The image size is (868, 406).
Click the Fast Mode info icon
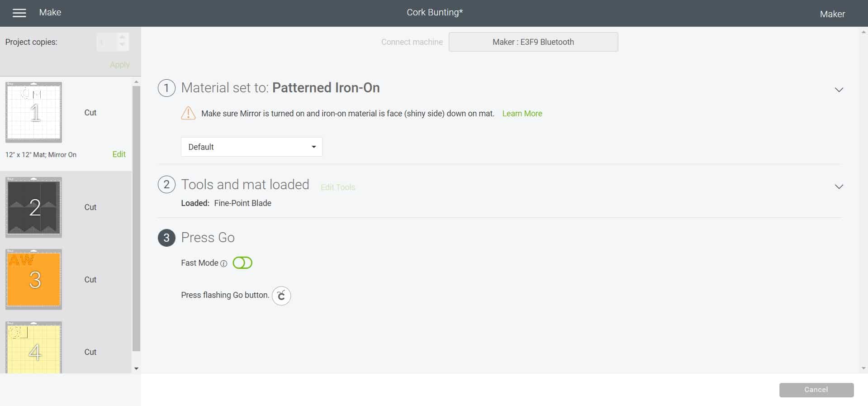tap(223, 263)
